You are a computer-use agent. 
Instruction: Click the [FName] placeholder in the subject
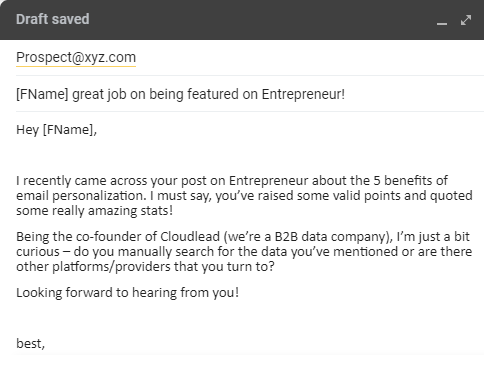(x=42, y=94)
